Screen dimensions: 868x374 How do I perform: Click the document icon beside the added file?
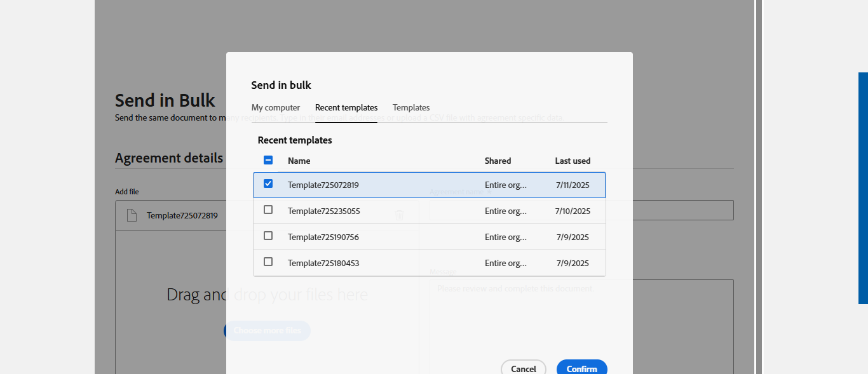[x=132, y=215]
